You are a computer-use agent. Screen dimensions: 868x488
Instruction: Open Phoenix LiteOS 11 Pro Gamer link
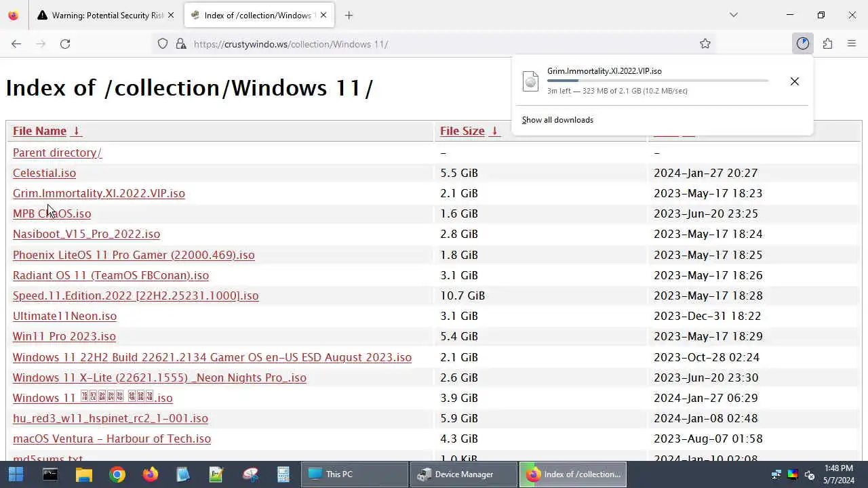tap(134, 255)
